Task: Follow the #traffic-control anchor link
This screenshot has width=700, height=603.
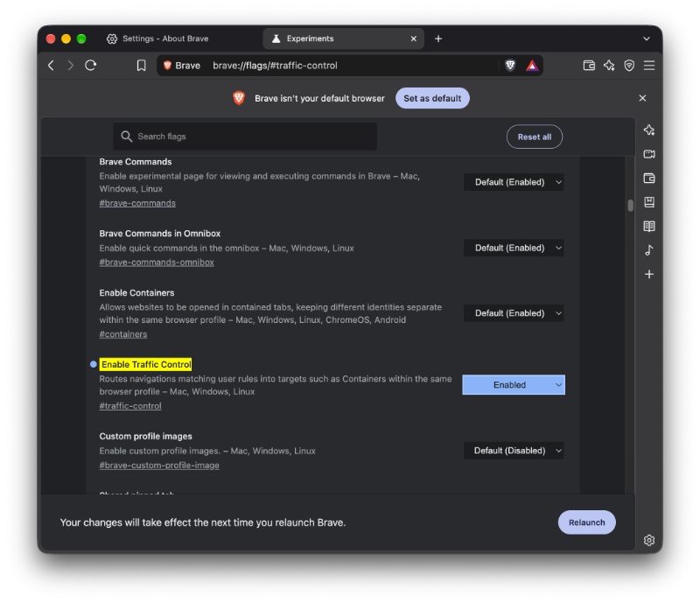Action: [130, 406]
